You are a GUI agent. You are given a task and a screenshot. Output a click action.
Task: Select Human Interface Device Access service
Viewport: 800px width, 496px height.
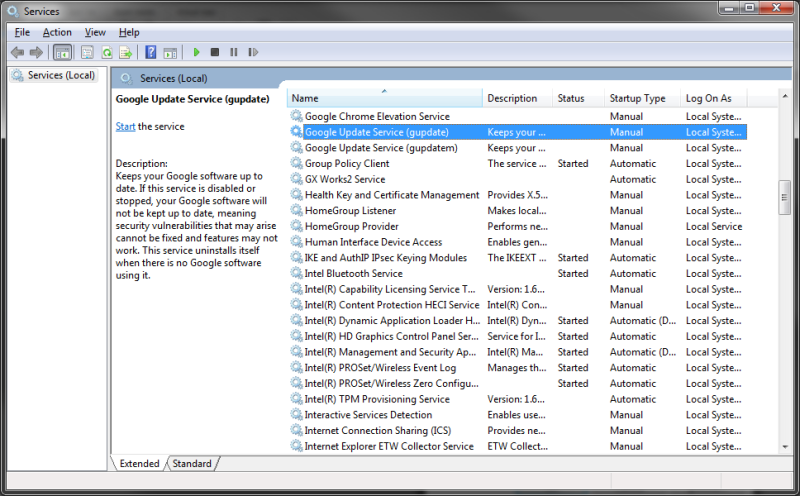pyautogui.click(x=517, y=242)
